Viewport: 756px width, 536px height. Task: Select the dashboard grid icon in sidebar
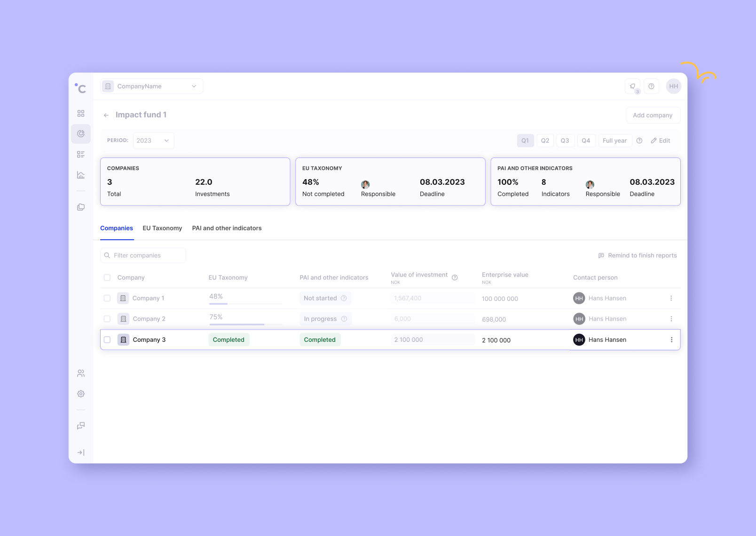point(80,113)
